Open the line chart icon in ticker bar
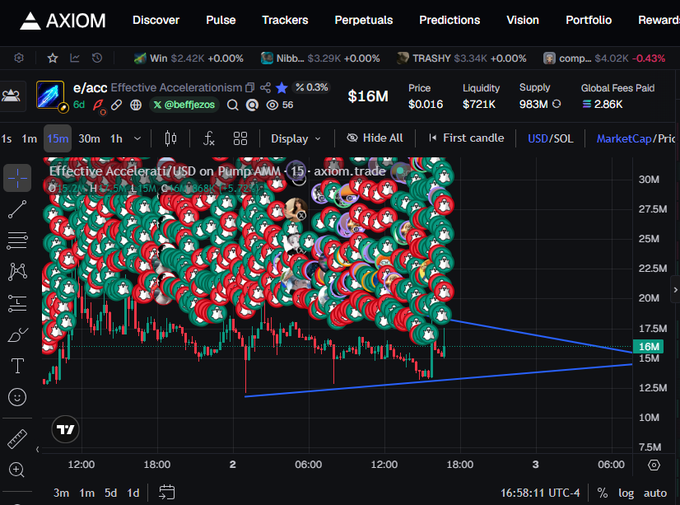 click(75, 58)
